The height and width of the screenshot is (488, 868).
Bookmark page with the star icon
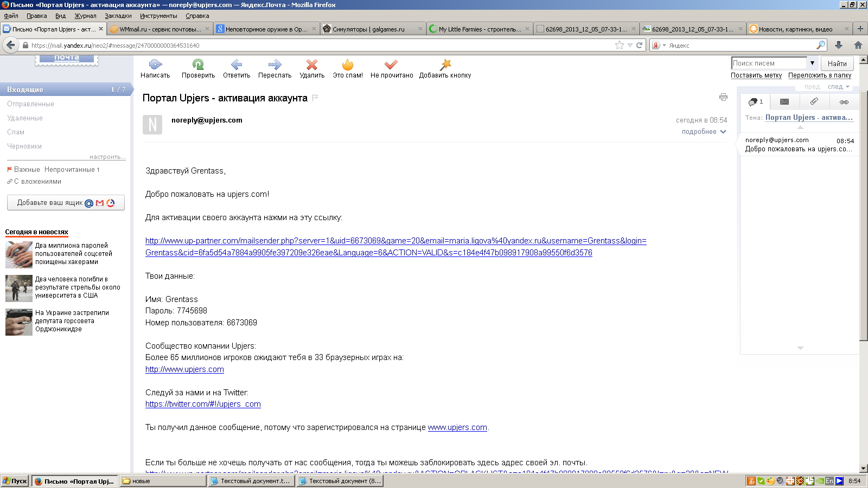click(x=620, y=46)
